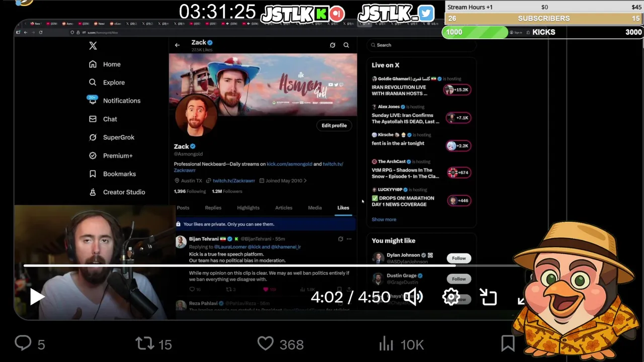Join the Alex Jones live space +7.1K
The height and width of the screenshot is (362, 644).
coord(458,118)
